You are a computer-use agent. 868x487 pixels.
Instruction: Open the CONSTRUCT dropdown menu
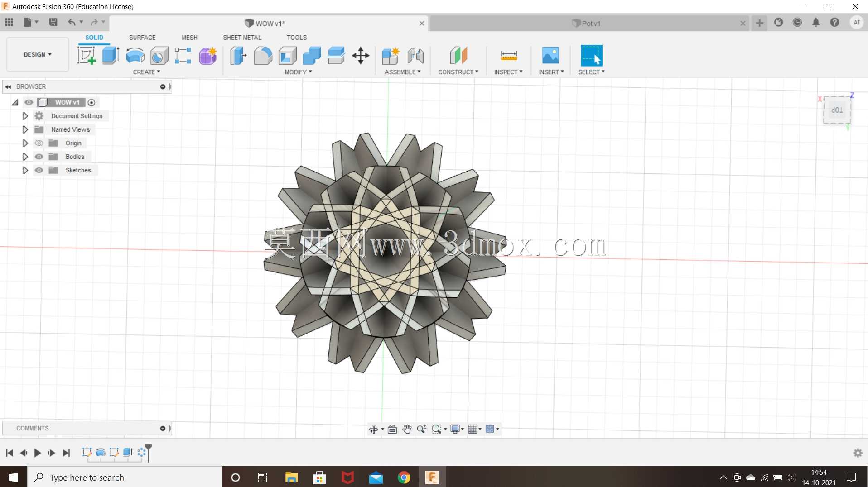tap(458, 72)
